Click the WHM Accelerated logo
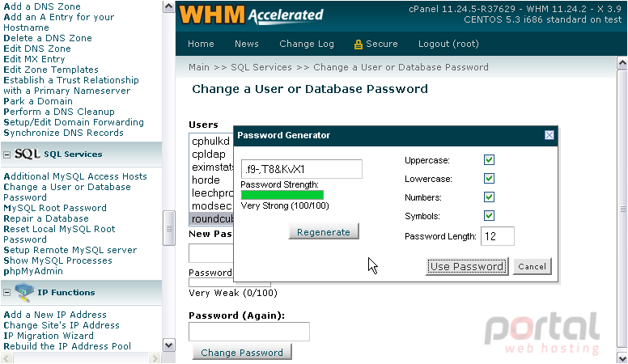Image resolution: width=628 pixels, height=364 pixels. coord(251,15)
